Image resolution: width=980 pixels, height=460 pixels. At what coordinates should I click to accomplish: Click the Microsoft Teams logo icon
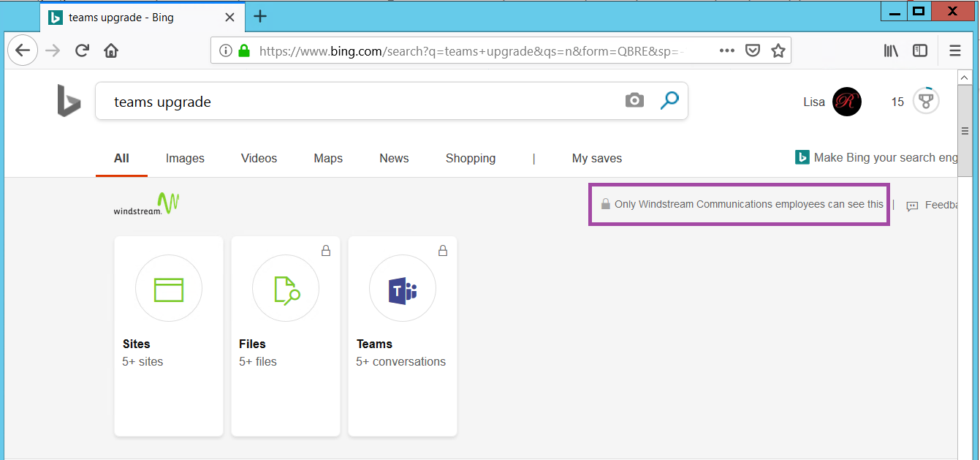[403, 290]
